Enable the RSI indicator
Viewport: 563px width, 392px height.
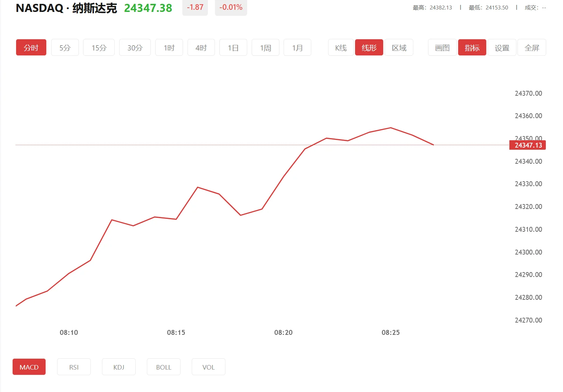click(74, 367)
